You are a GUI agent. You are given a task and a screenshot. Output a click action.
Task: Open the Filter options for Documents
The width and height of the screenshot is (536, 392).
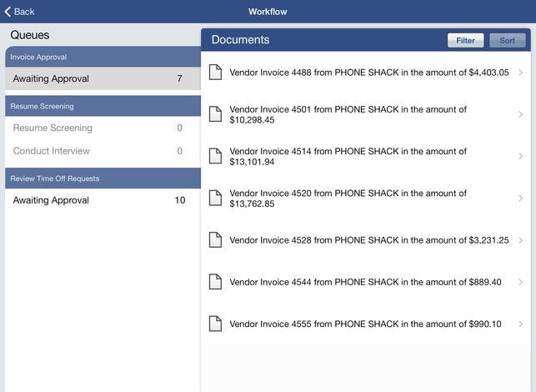point(465,40)
